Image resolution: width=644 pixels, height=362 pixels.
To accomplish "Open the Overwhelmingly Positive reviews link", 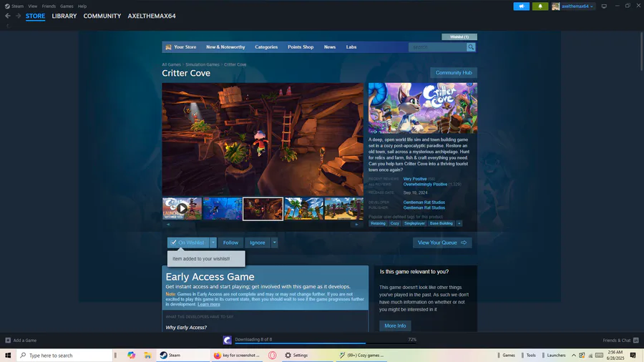I will [x=425, y=185].
